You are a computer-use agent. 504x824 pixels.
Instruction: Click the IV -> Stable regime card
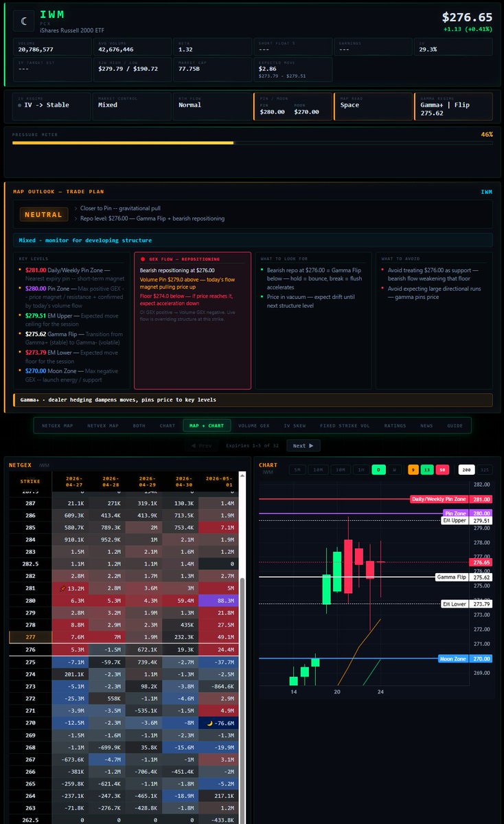tap(51, 107)
